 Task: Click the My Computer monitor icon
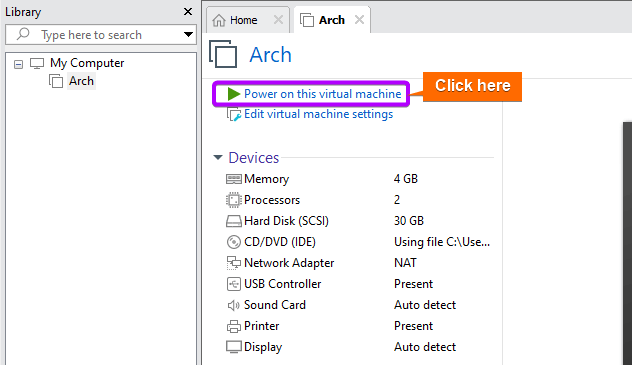click(x=37, y=63)
